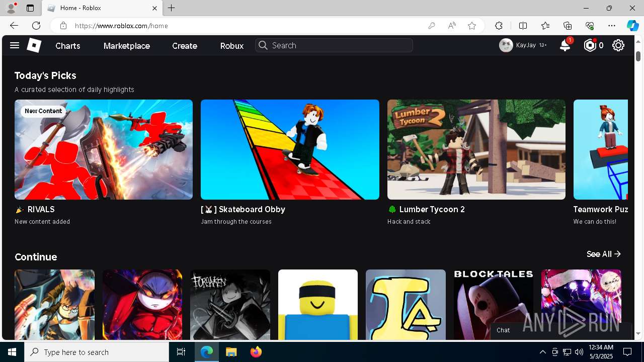Click the Read aloud icon

(452, 26)
